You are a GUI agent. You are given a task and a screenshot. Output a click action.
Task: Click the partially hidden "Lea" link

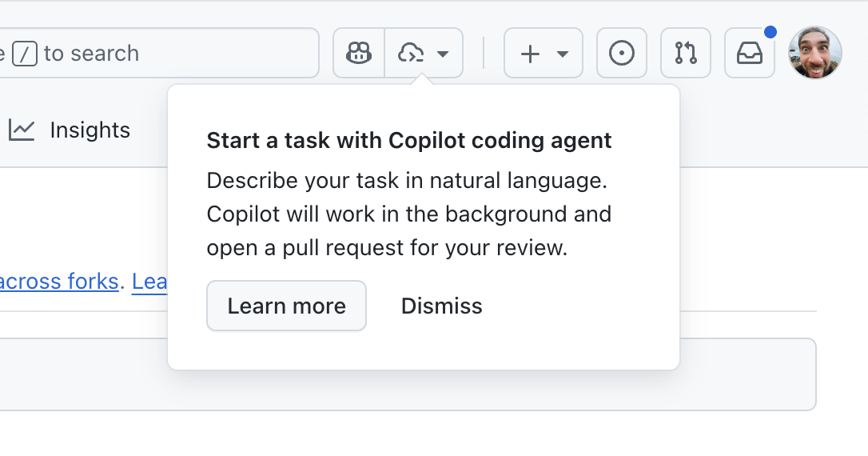click(x=149, y=282)
